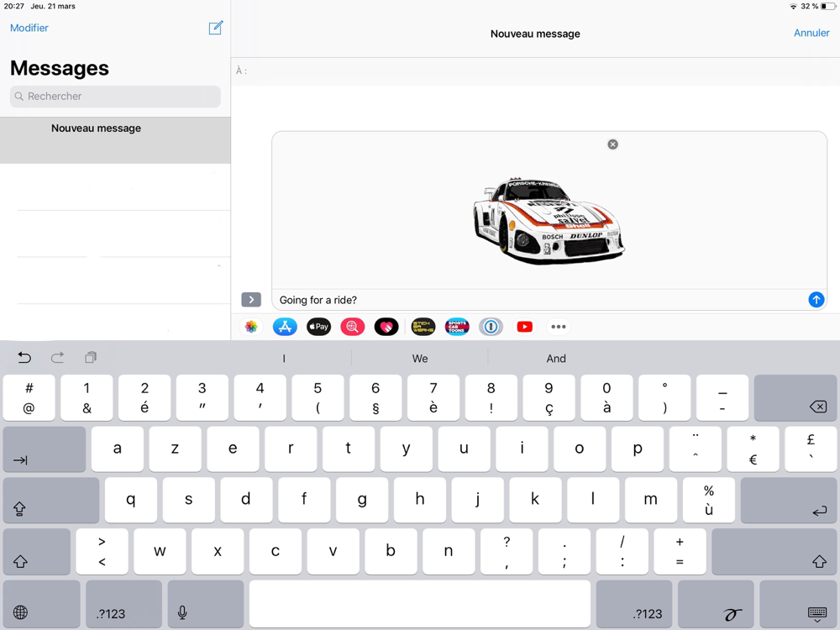Tap the £ key
Screen dimensions: 840x630
811,449
